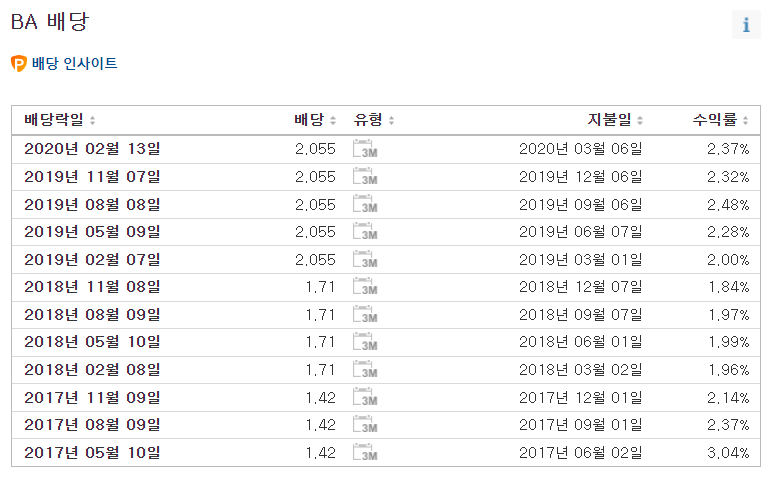The width and height of the screenshot is (770, 479).
Task: Click payment date 2018년 06월 01일
Action: click(x=580, y=341)
